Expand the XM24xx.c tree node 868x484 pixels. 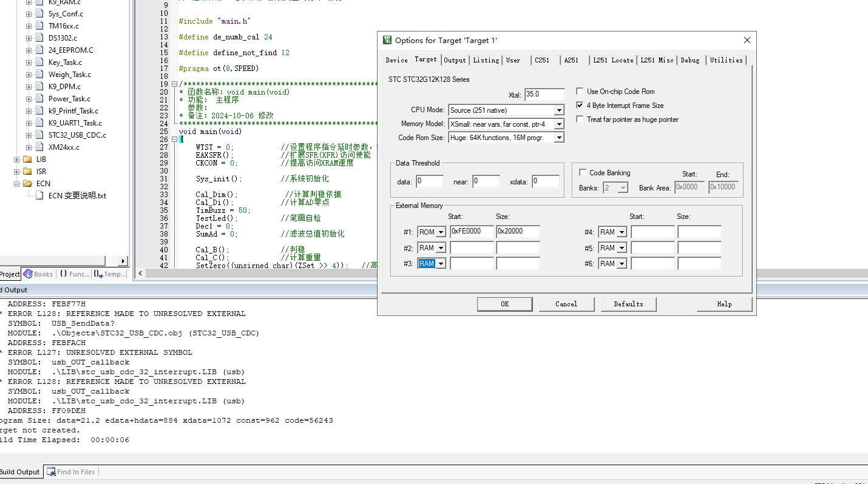click(29, 147)
